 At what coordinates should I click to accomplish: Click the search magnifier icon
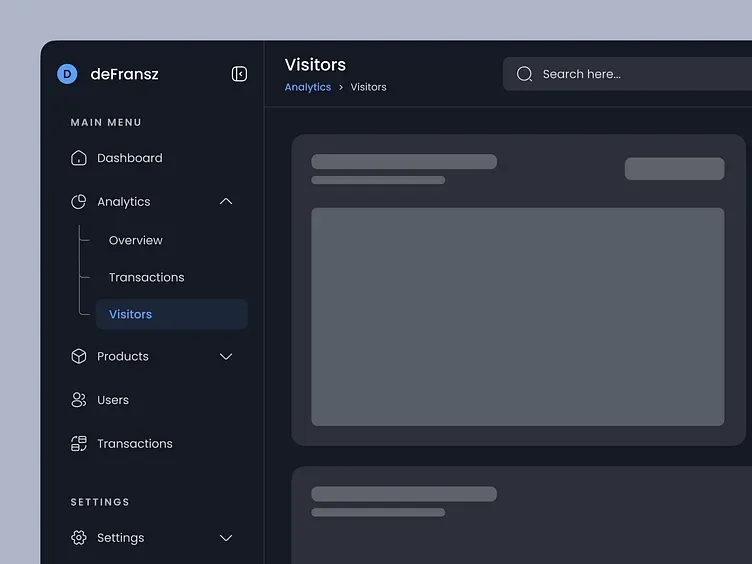click(524, 74)
